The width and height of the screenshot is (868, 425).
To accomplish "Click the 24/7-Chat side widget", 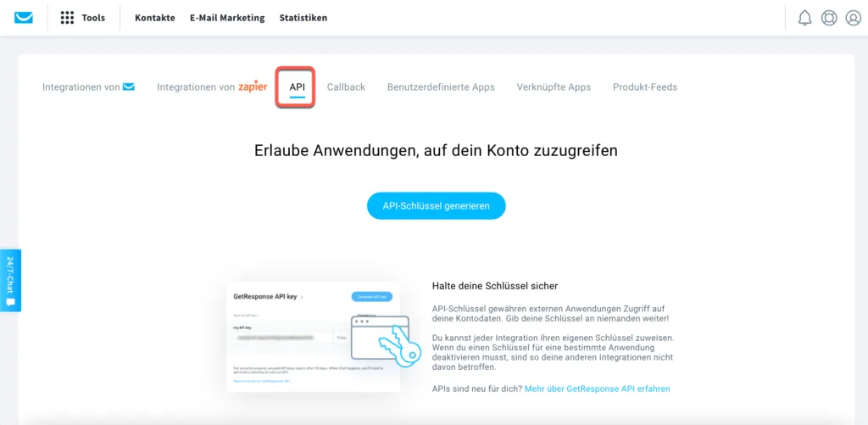I will tap(10, 281).
